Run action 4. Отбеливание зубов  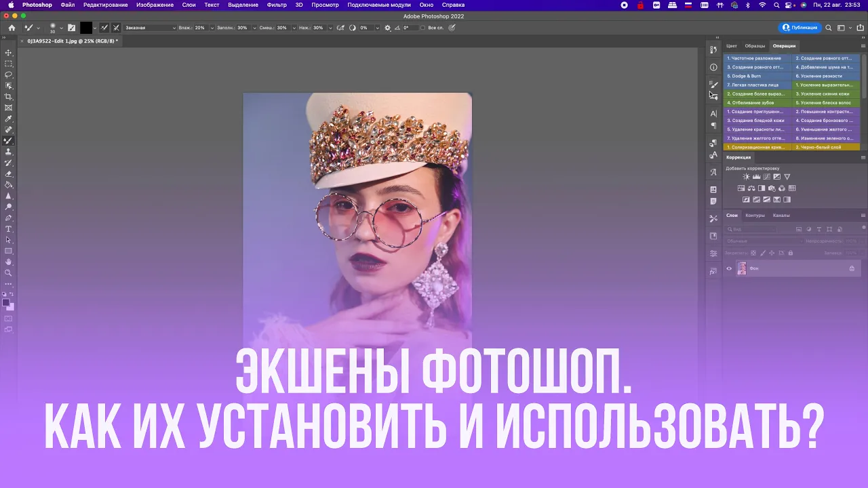[x=757, y=103]
